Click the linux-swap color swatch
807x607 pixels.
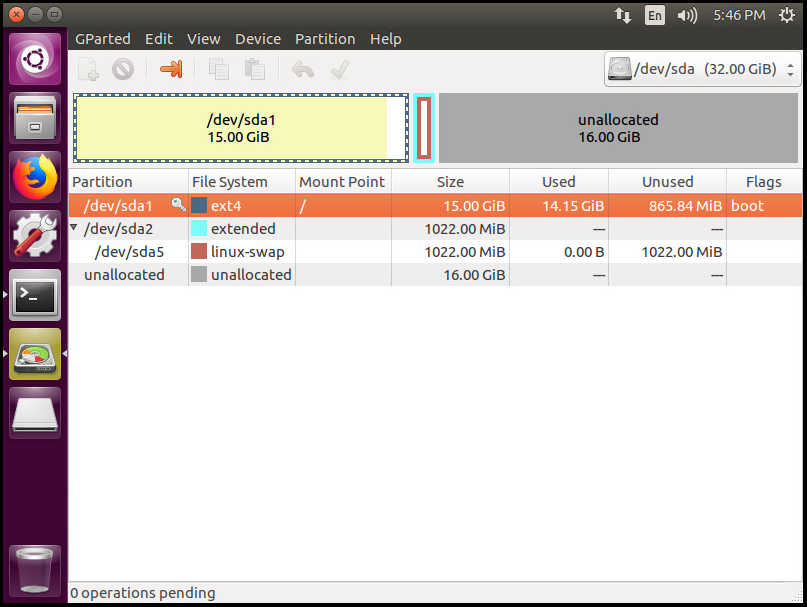pos(199,252)
